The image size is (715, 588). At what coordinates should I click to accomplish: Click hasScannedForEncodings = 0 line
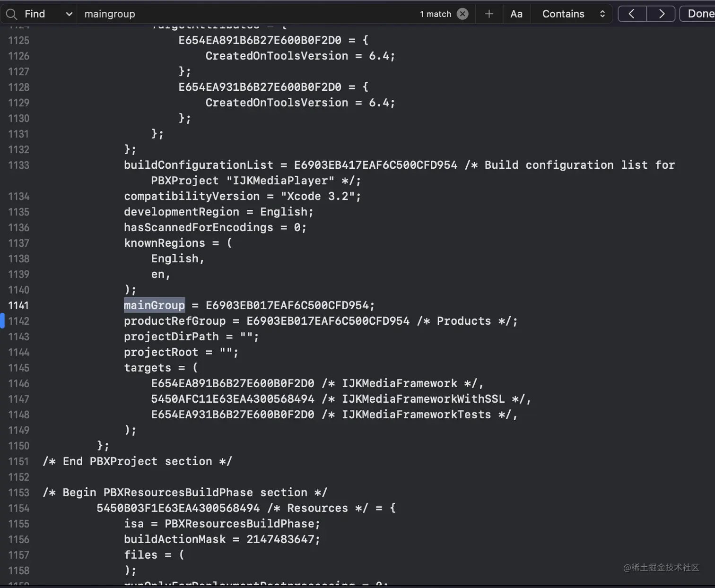(215, 227)
